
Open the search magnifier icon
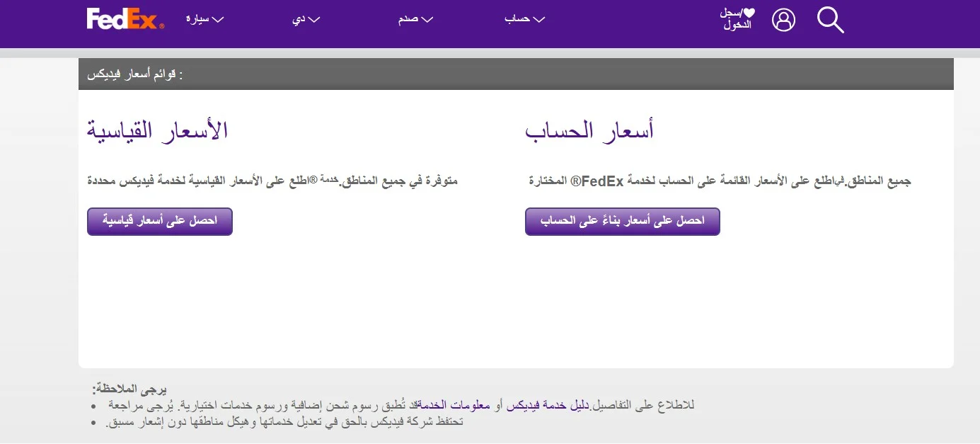(831, 20)
